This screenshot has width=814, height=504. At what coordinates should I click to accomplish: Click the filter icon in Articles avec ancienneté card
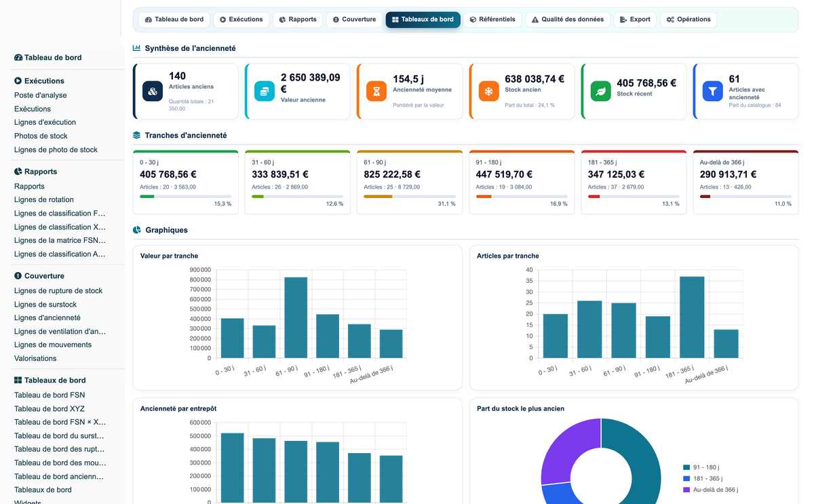pos(712,91)
